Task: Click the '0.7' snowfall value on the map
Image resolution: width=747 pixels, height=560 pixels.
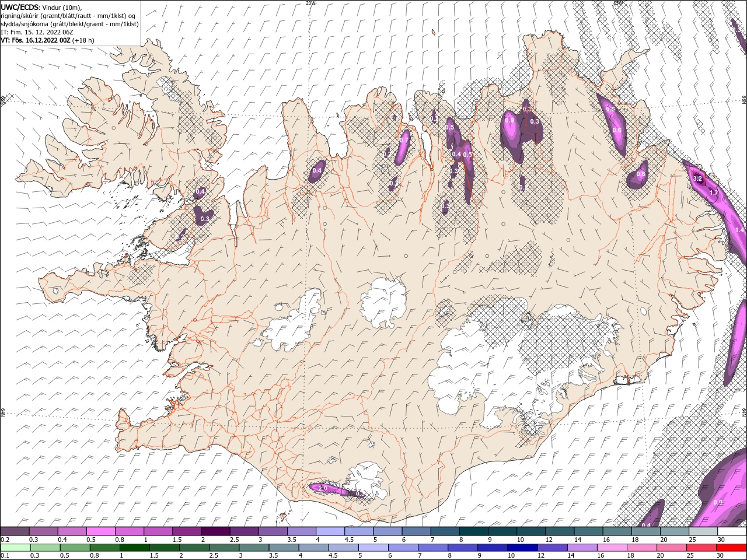Action: [404, 141]
